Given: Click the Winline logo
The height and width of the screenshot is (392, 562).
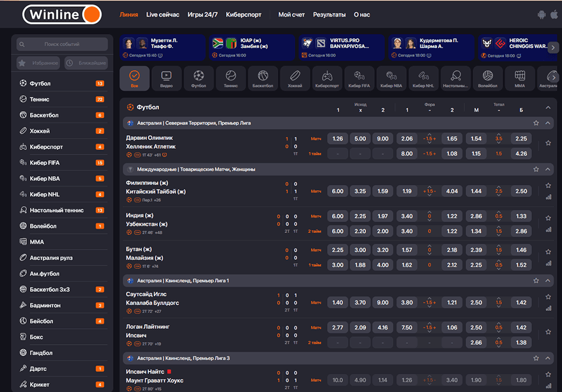Looking at the screenshot, I should tap(62, 14).
